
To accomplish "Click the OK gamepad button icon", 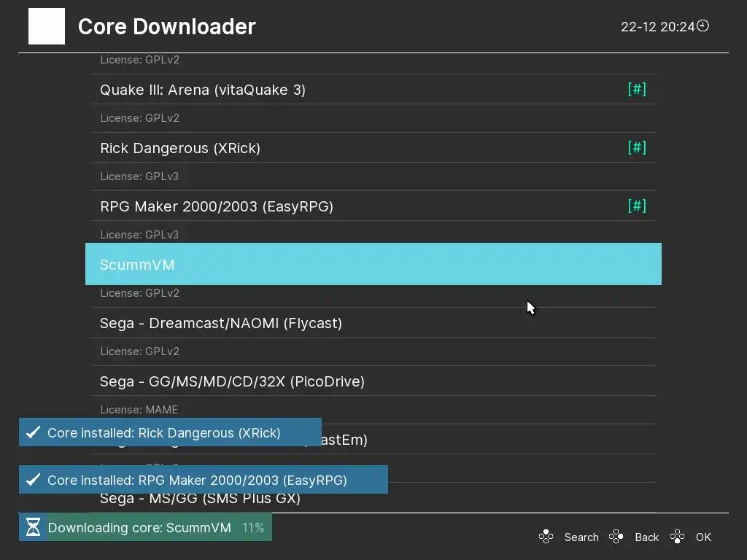I will 677,537.
